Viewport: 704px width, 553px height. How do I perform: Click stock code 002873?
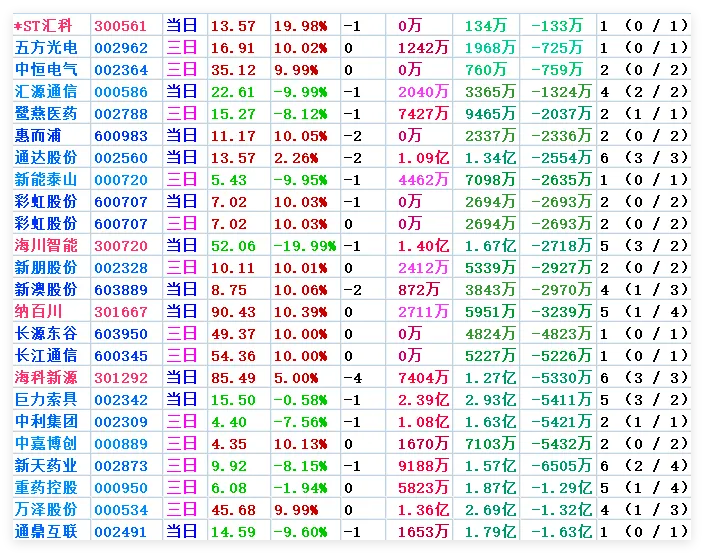click(x=121, y=466)
